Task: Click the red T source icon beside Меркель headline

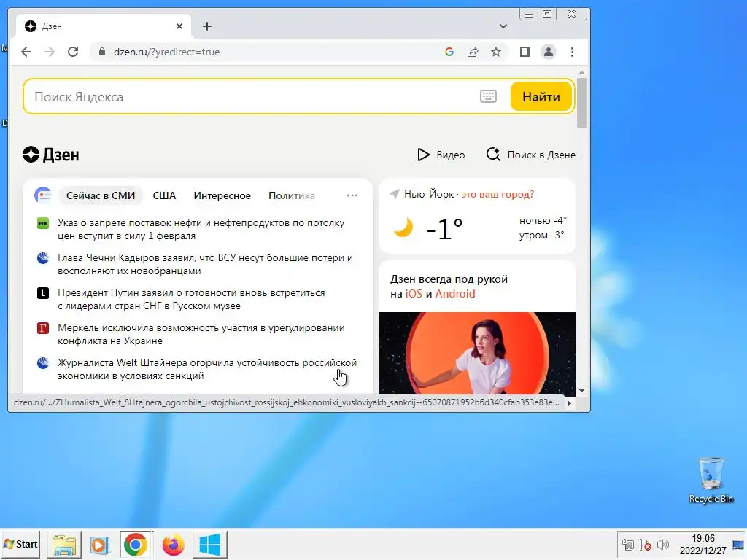Action: point(43,327)
